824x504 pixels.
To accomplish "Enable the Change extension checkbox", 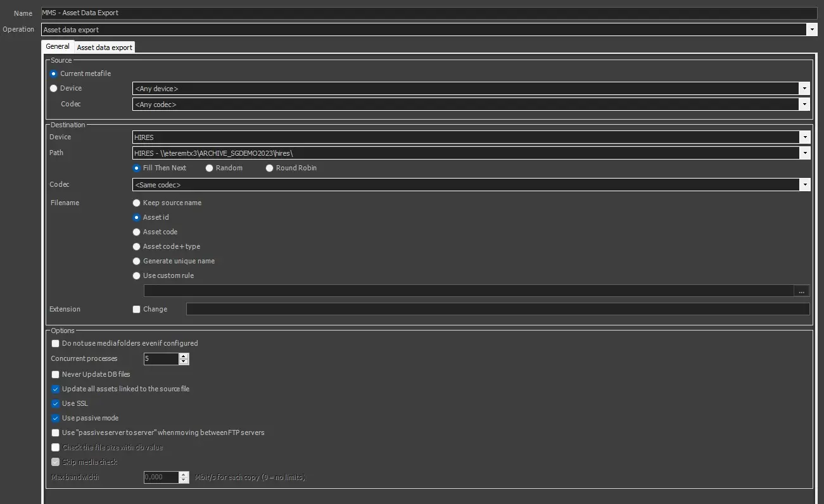I will (137, 310).
